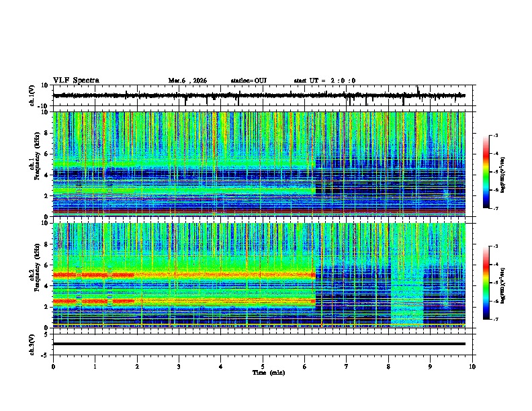Screen dimensions: 532x411
Task: Click time axis tick label "3"
Action: (x=179, y=367)
